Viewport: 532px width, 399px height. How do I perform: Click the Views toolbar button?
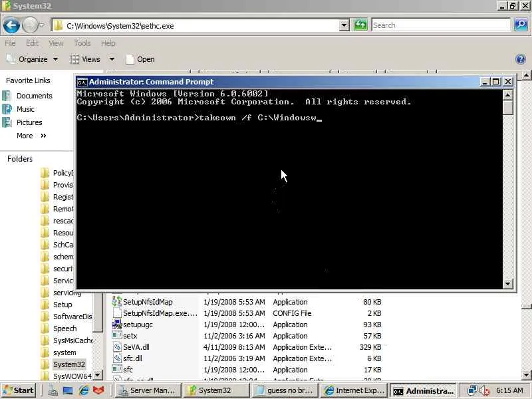pyautogui.click(x=85, y=59)
